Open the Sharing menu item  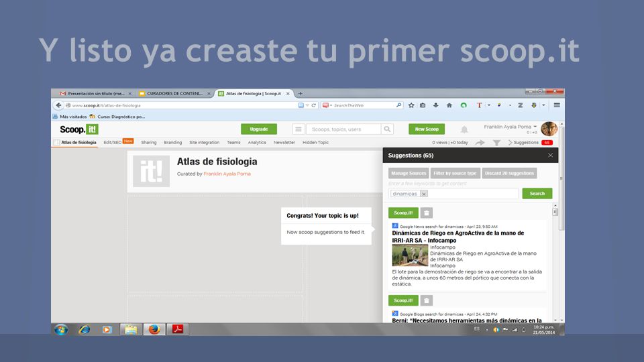pyautogui.click(x=149, y=142)
